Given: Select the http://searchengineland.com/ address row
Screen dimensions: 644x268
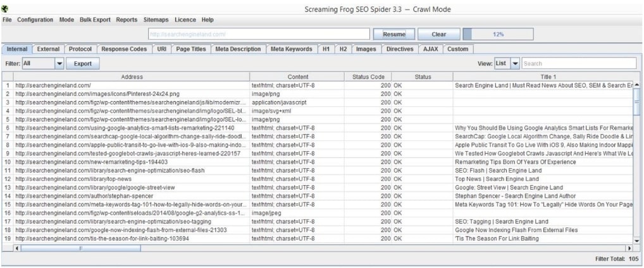Looking at the screenshot, I should tap(132, 85).
